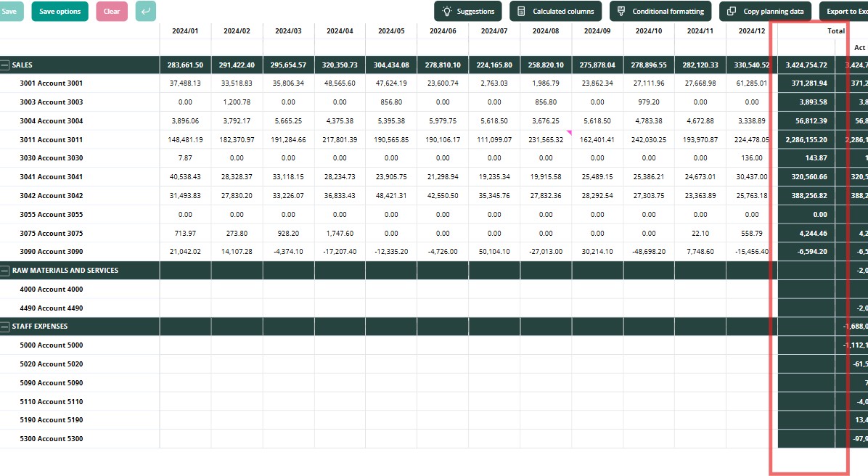Select row 3003 Account 3003
This screenshot has width=868, height=476.
coord(51,102)
